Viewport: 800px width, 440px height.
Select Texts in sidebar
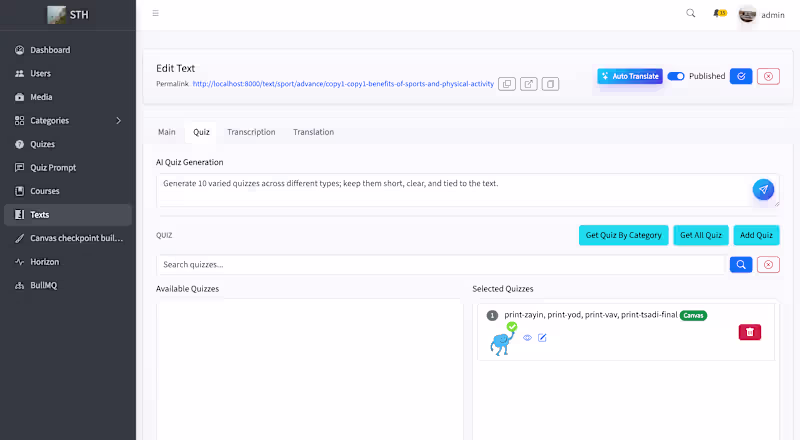68,215
